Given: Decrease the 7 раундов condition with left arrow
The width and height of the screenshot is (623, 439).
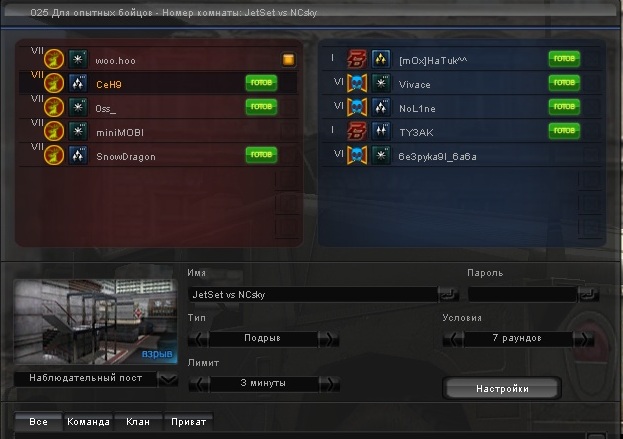Looking at the screenshot, I should tap(453, 339).
